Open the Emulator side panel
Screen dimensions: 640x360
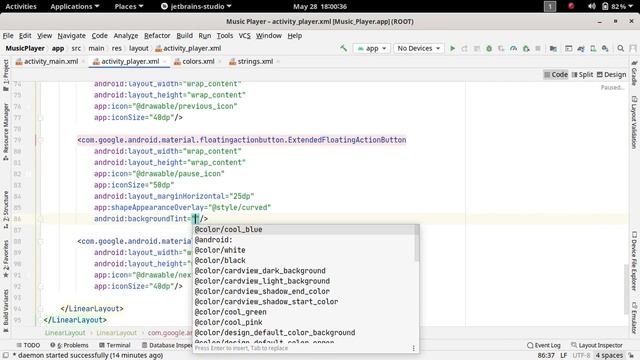[634, 317]
